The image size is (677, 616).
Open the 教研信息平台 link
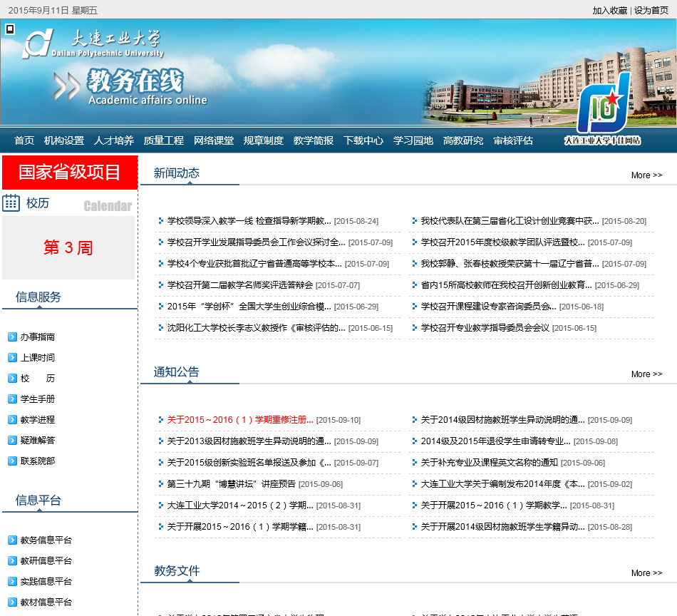point(46,560)
